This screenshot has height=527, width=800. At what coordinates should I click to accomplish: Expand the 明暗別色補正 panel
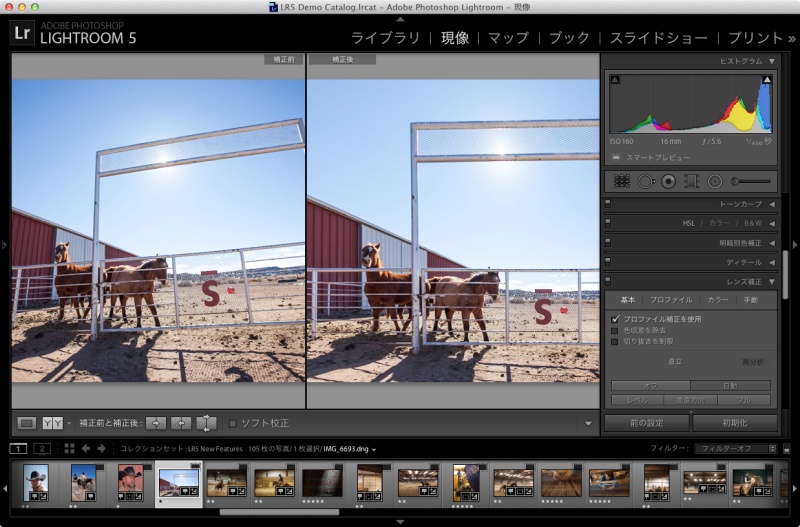(x=772, y=243)
